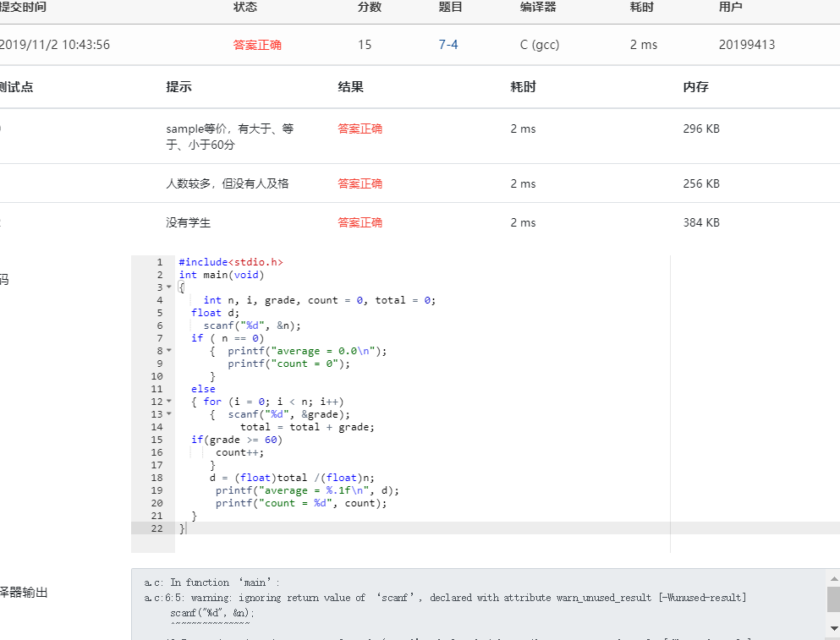Click code line d = (float)total /(float)n;

pyautogui.click(x=292, y=477)
